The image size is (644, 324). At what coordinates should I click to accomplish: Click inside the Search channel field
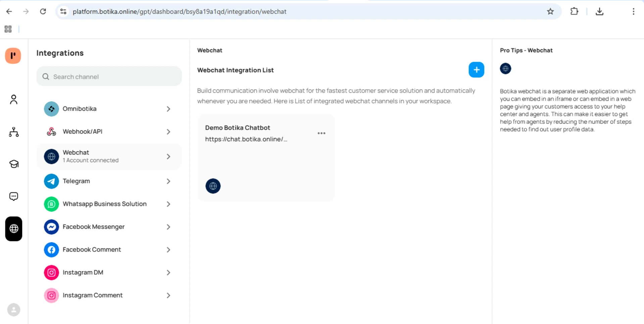(x=109, y=77)
